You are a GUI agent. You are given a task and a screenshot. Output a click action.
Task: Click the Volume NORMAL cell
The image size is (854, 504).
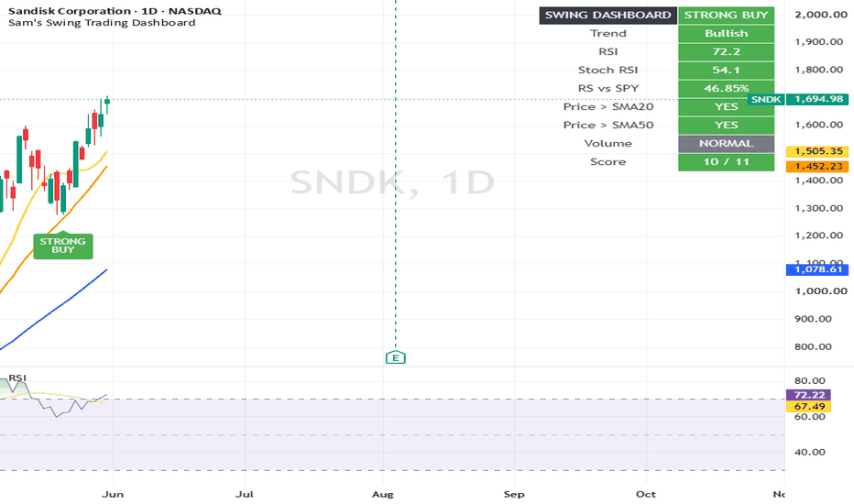pos(726,144)
